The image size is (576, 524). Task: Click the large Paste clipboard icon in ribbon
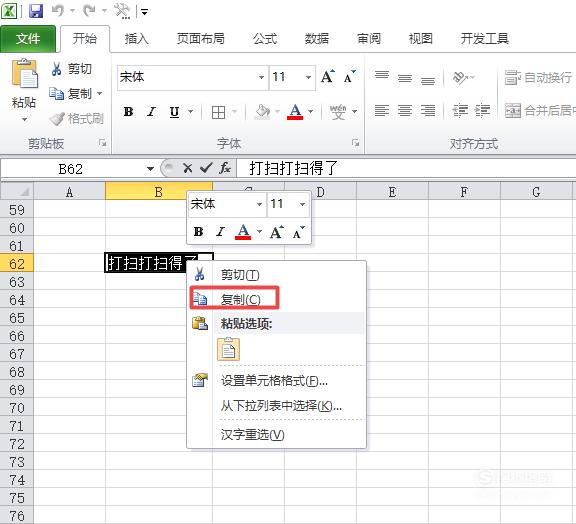[x=24, y=73]
